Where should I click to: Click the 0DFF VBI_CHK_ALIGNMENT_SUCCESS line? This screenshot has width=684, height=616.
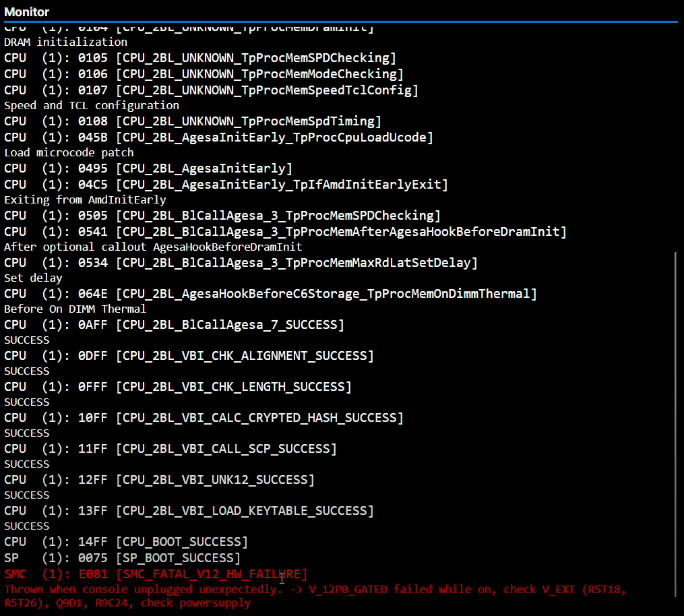[x=189, y=356]
